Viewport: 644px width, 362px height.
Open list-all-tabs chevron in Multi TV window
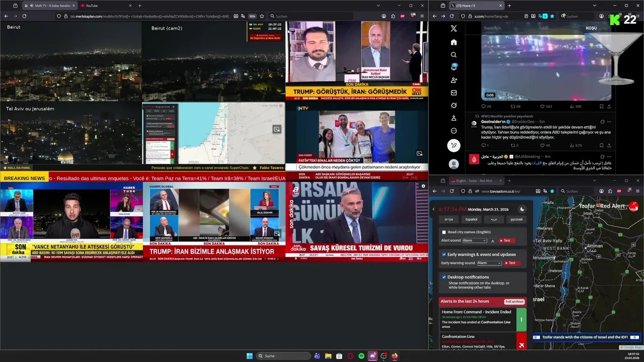378,6
